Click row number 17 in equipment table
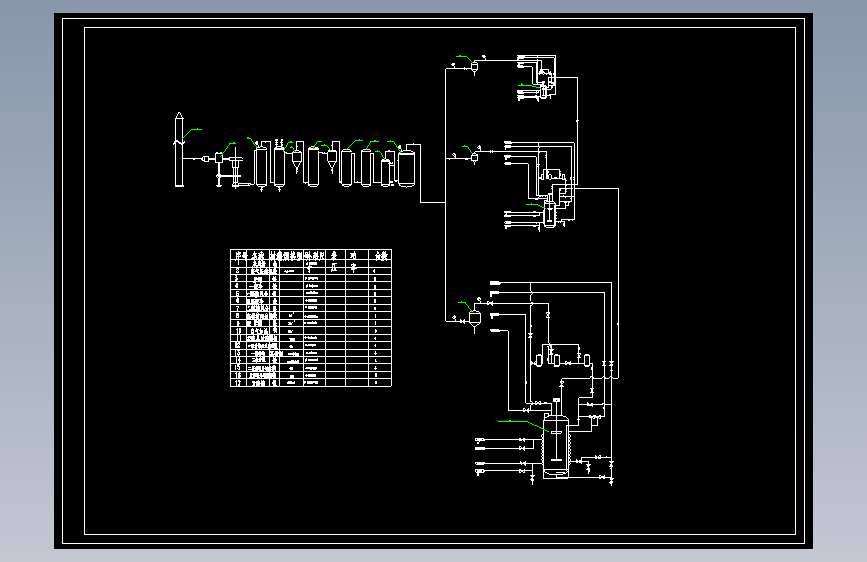 238,383
